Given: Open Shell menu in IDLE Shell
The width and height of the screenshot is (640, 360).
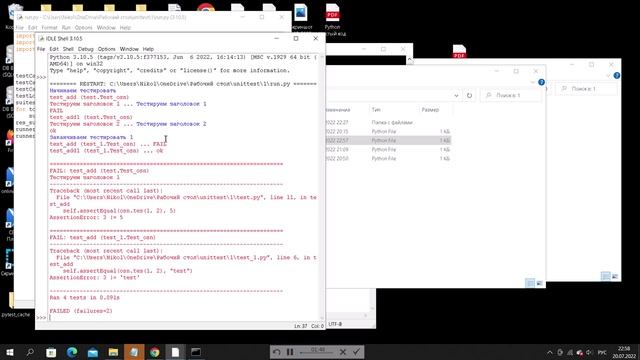Looking at the screenshot, I should pos(68,49).
